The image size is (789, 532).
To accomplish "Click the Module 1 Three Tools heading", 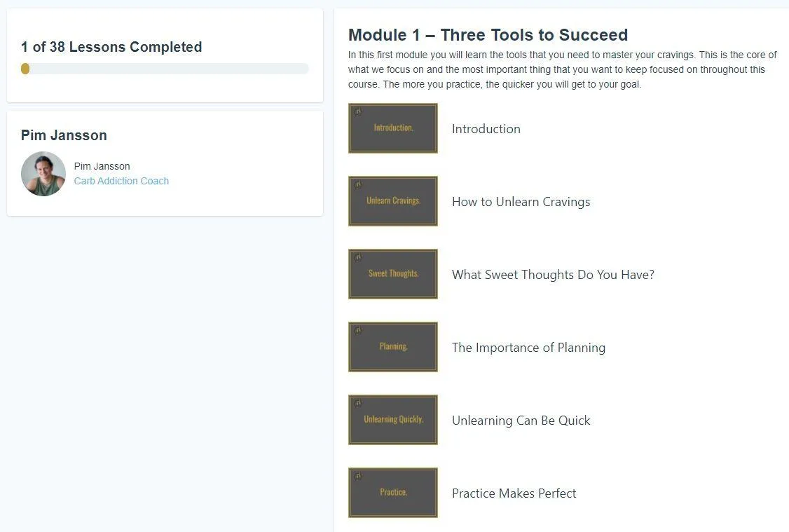I will point(488,35).
